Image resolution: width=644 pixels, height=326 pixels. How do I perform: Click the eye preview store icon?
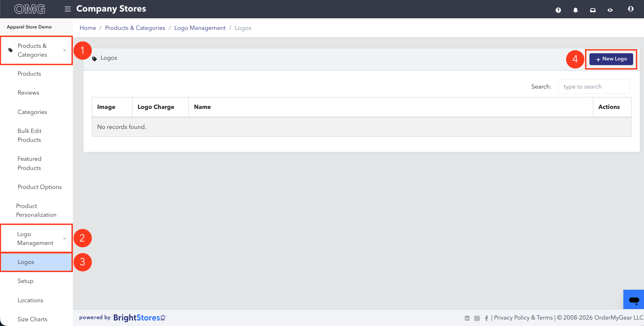point(610,10)
